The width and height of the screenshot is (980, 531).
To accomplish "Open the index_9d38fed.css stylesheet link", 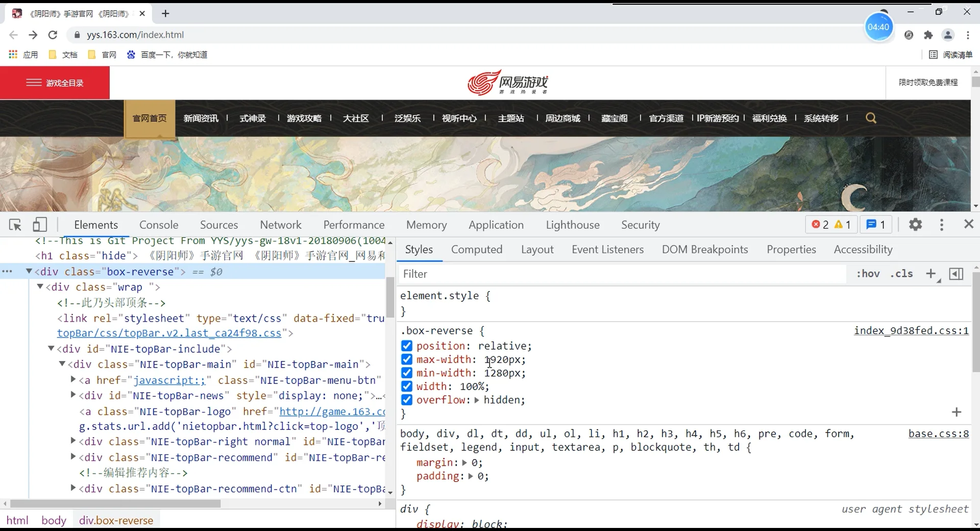I will tap(911, 331).
